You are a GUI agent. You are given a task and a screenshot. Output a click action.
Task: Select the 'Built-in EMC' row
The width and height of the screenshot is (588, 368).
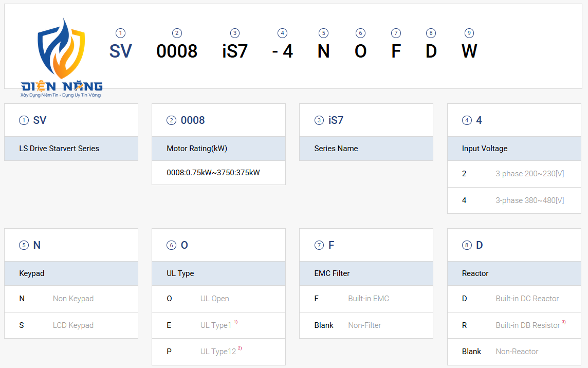[366, 299]
